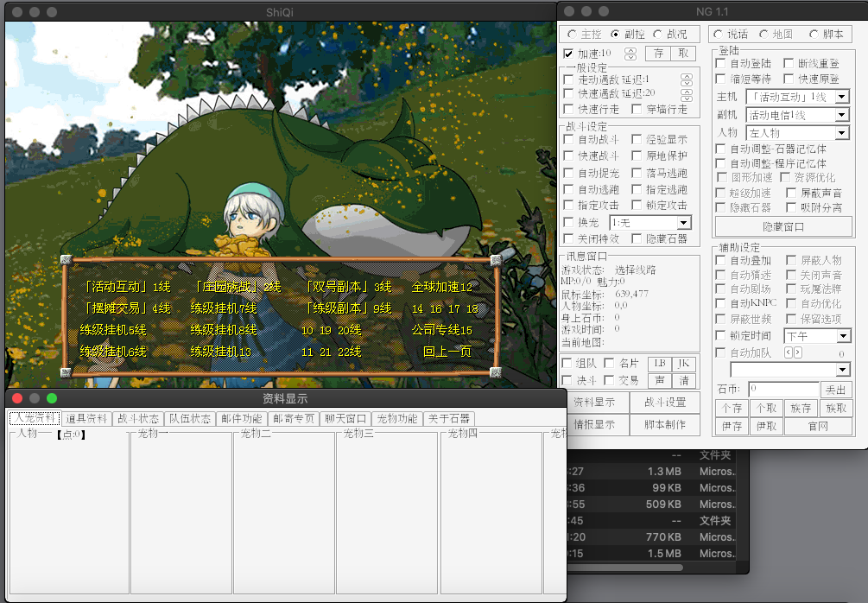This screenshot has width=868, height=603.
Task: Toggle 自动登陆 checkbox
Action: click(720, 64)
